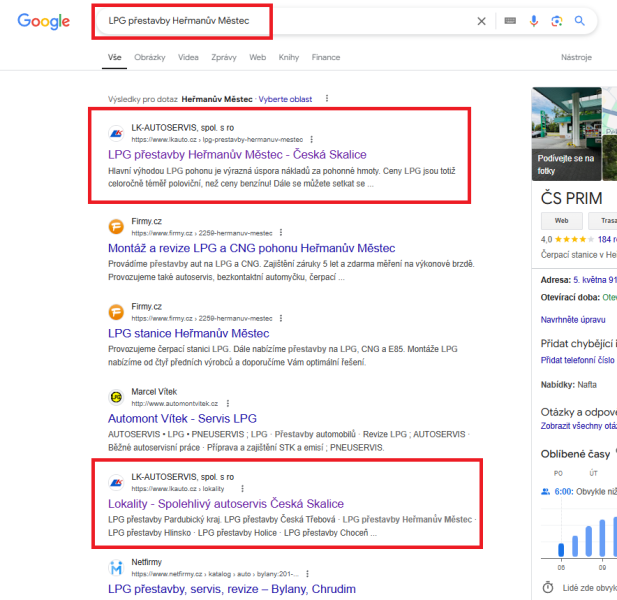Open three-dot menu for lkauto.cz lokality result
The image size is (617, 600).
[x=242, y=488]
